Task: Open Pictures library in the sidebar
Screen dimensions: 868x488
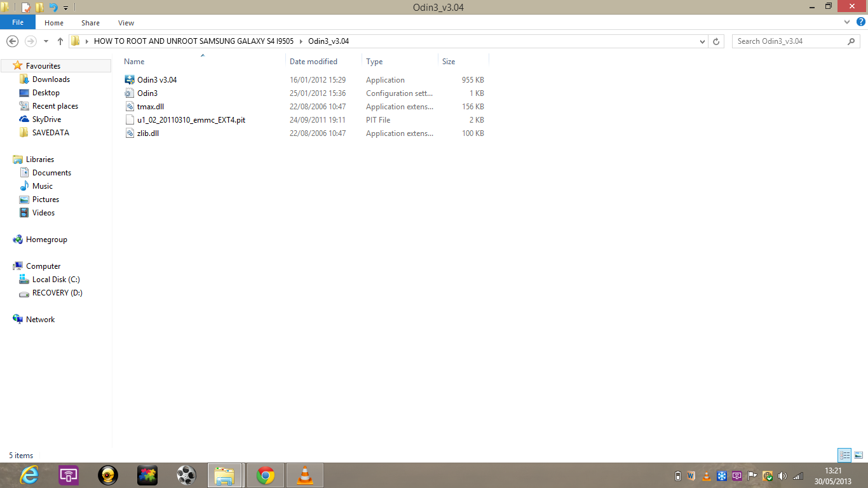Action: coord(46,200)
